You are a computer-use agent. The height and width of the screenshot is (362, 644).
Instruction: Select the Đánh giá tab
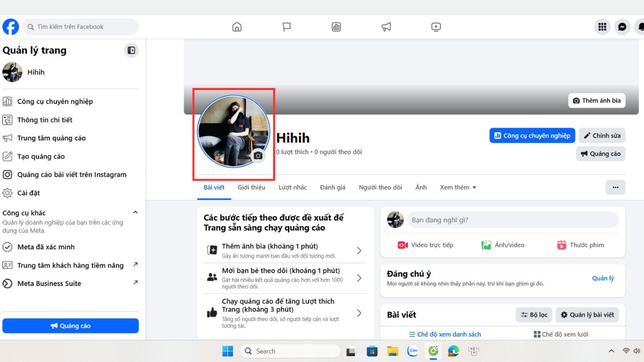pyautogui.click(x=333, y=187)
